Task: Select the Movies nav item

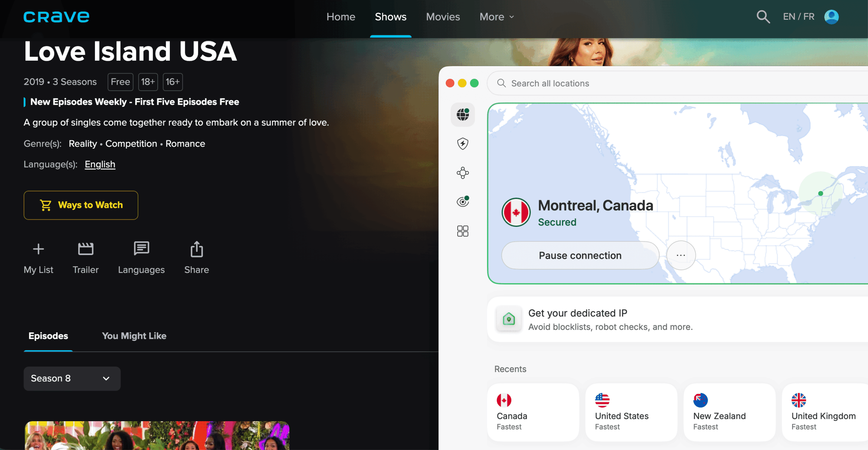Action: click(443, 17)
